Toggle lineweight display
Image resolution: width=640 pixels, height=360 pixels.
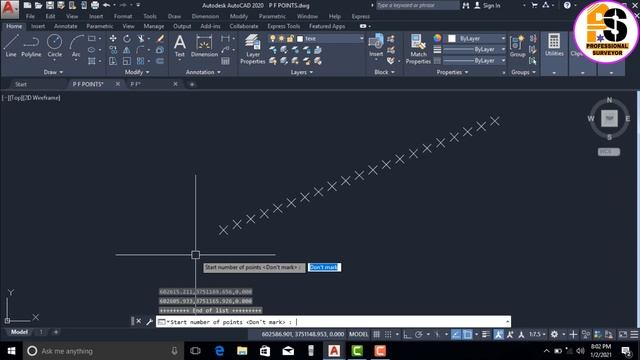pos(486,334)
